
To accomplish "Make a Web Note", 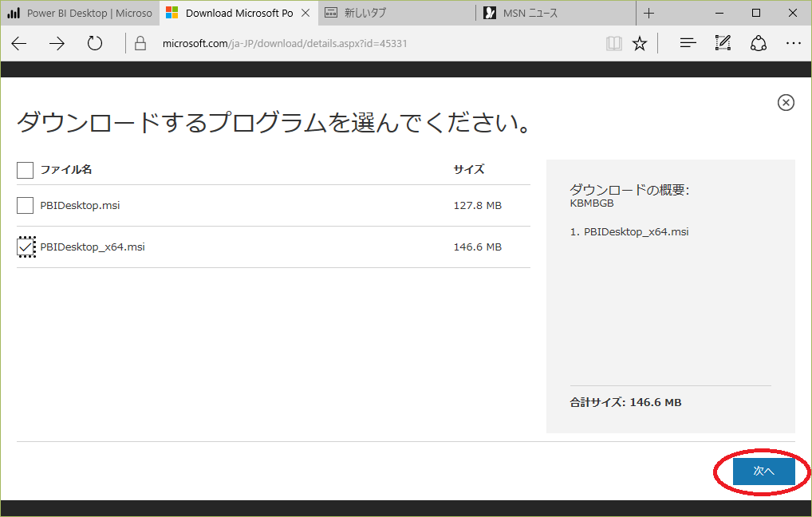I will tap(723, 44).
